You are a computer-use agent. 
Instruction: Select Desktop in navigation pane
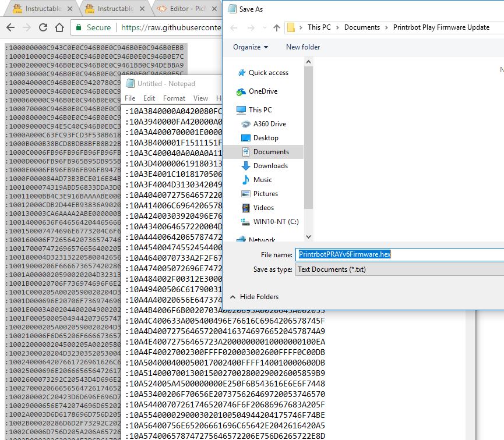[260, 138]
